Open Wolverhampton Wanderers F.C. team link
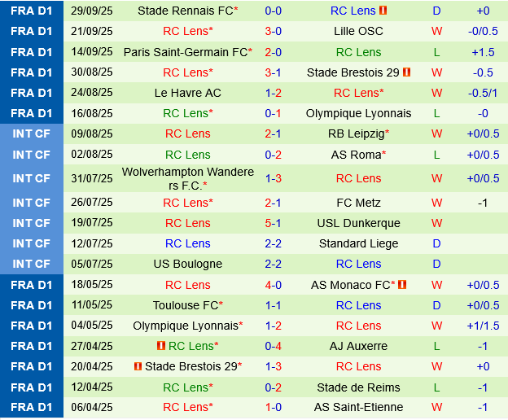The height and width of the screenshot is (420, 508). click(187, 178)
